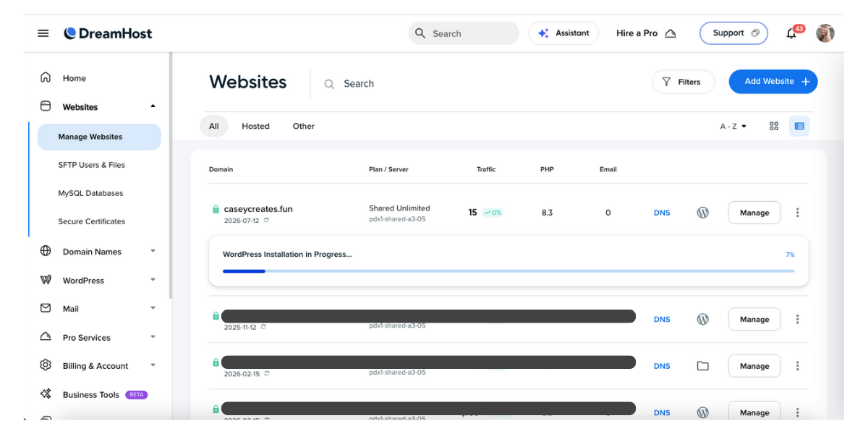Expand the Billing & Account section
Screen dimensions: 868x434
click(x=153, y=365)
